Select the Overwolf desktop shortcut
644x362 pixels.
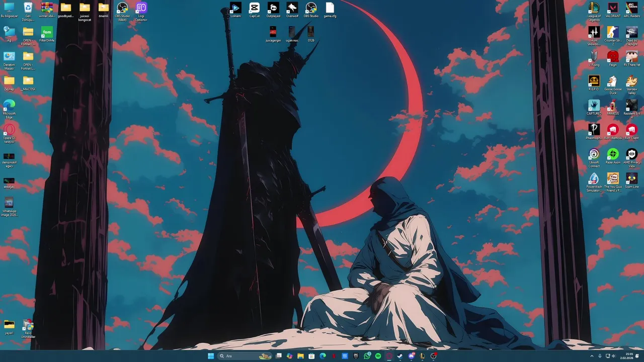(292, 10)
